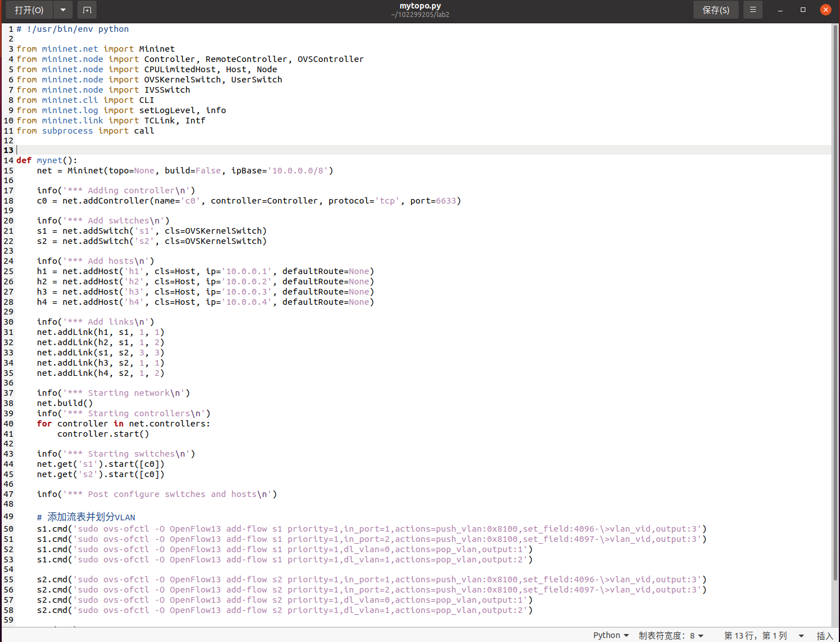Click the line adding host 'h3'
The image size is (840, 642).
coord(205,292)
